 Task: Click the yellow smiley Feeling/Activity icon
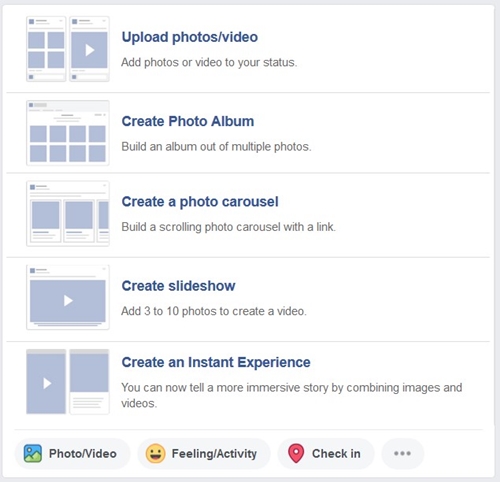click(156, 453)
